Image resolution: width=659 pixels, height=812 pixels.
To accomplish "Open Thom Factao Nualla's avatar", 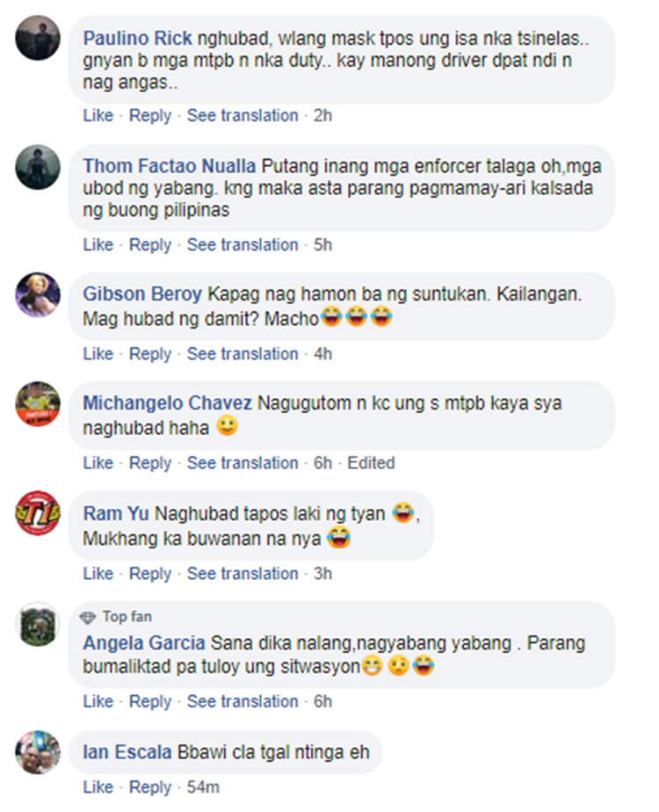I will pyautogui.click(x=38, y=167).
